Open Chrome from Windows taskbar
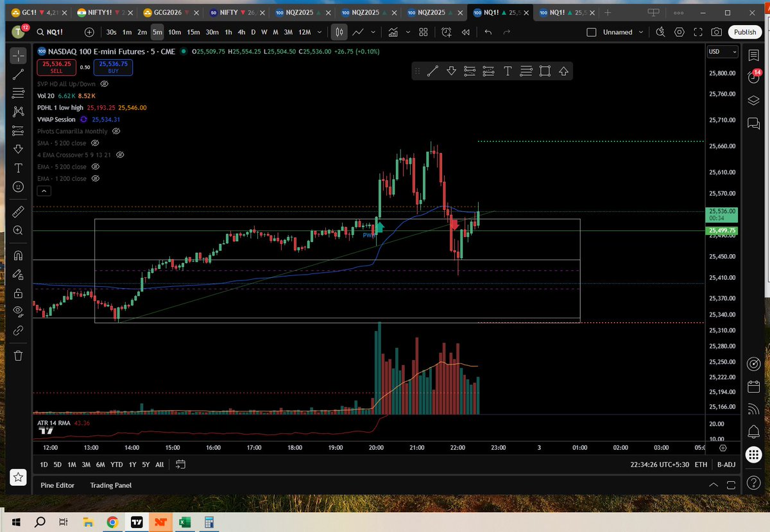 click(x=112, y=522)
